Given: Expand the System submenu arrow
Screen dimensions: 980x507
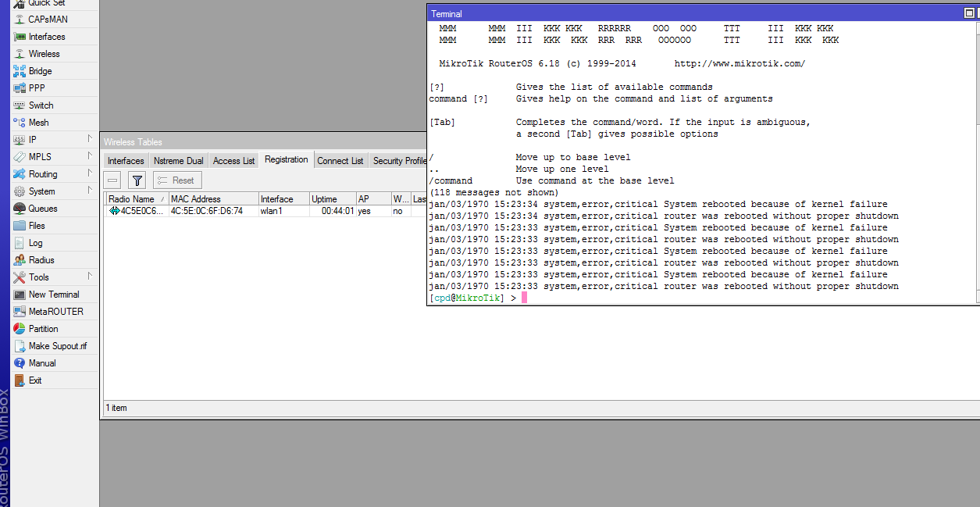Looking at the screenshot, I should tap(90, 191).
